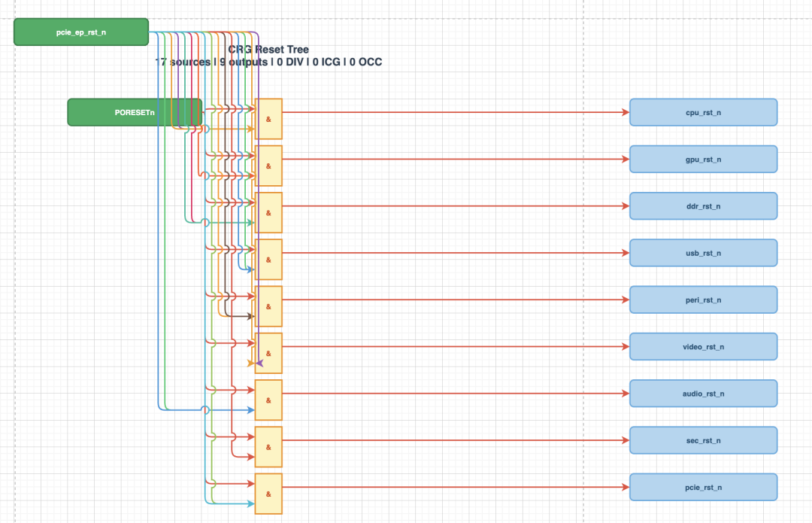
Task: Click the peri_rst_n output block
Action: click(x=703, y=300)
